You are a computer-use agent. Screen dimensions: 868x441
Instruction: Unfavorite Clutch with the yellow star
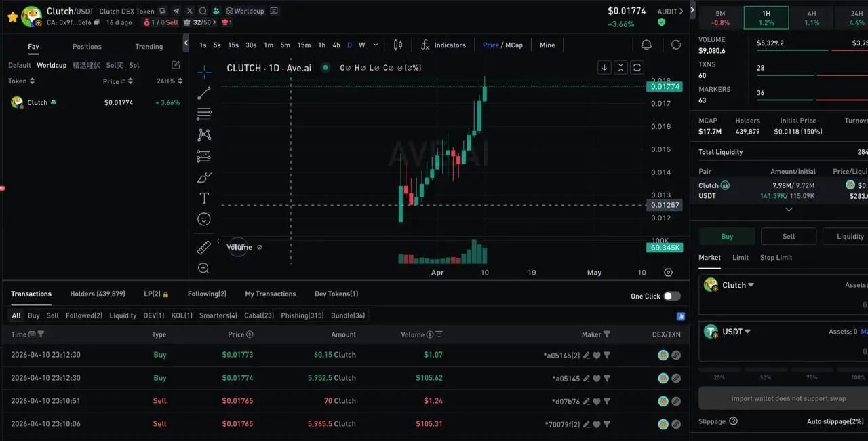click(12, 16)
